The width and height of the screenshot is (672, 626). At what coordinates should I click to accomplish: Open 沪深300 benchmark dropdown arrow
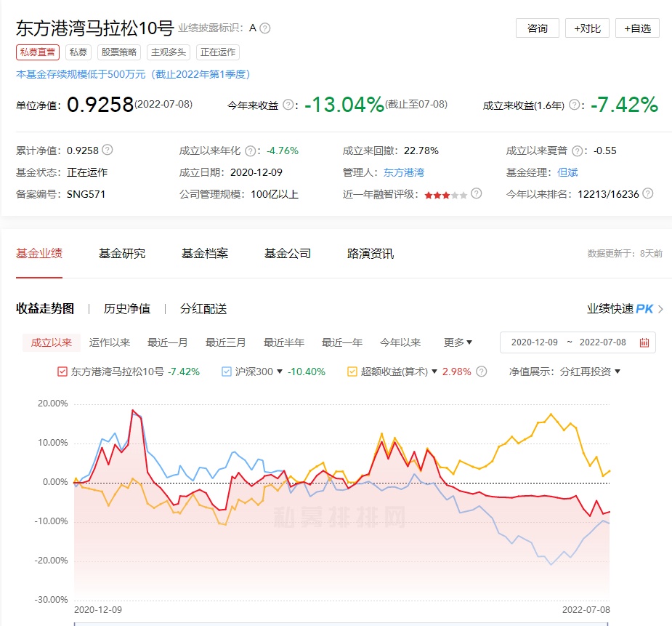[x=280, y=372]
